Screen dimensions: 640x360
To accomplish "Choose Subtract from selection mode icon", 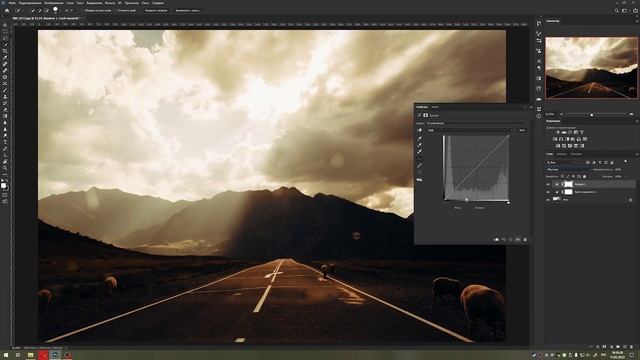I will click(x=47, y=10).
